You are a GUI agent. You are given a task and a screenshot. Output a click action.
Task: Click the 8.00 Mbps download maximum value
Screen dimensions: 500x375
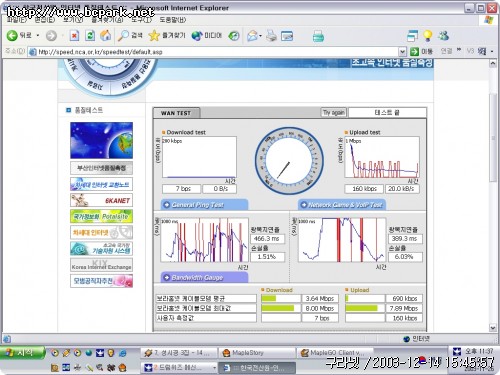point(320,308)
